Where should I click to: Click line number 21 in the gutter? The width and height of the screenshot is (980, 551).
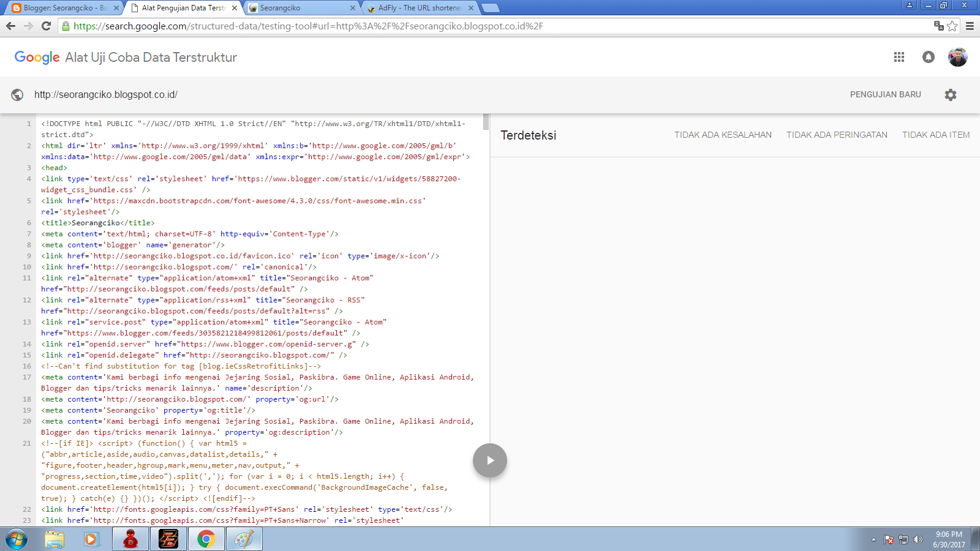[x=27, y=443]
